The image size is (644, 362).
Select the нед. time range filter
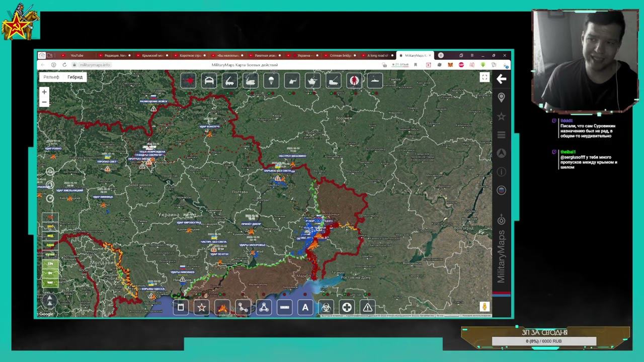(50, 235)
